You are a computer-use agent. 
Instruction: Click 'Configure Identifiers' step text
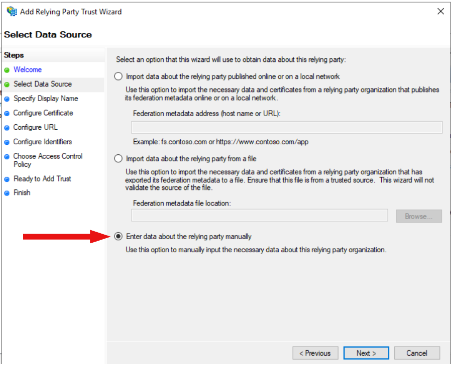tap(42, 142)
